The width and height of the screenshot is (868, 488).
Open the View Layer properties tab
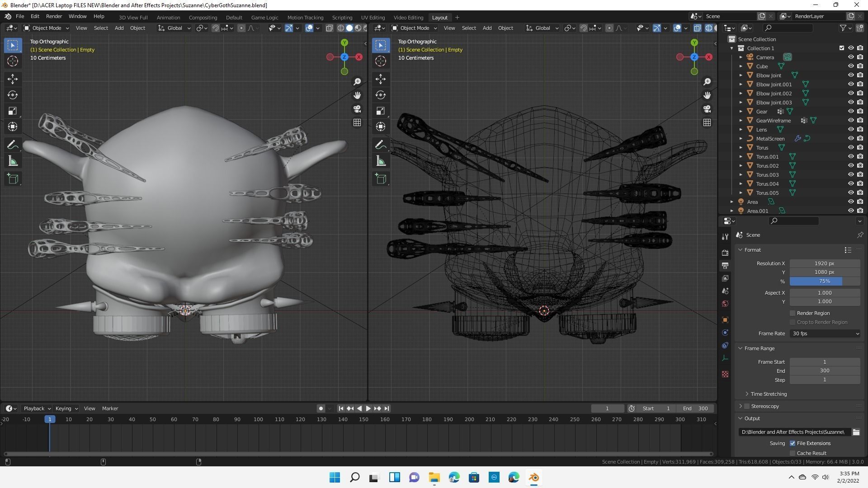click(725, 278)
